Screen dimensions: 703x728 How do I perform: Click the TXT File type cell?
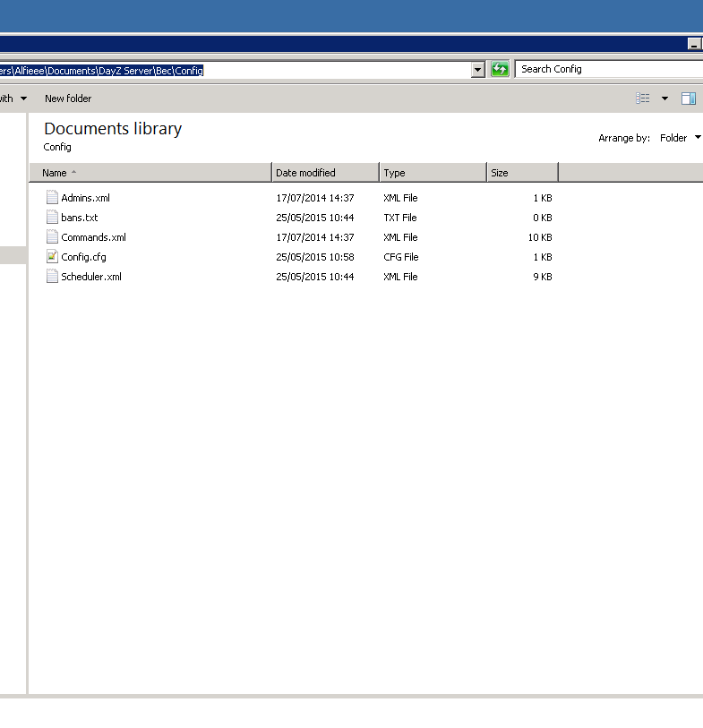click(399, 218)
